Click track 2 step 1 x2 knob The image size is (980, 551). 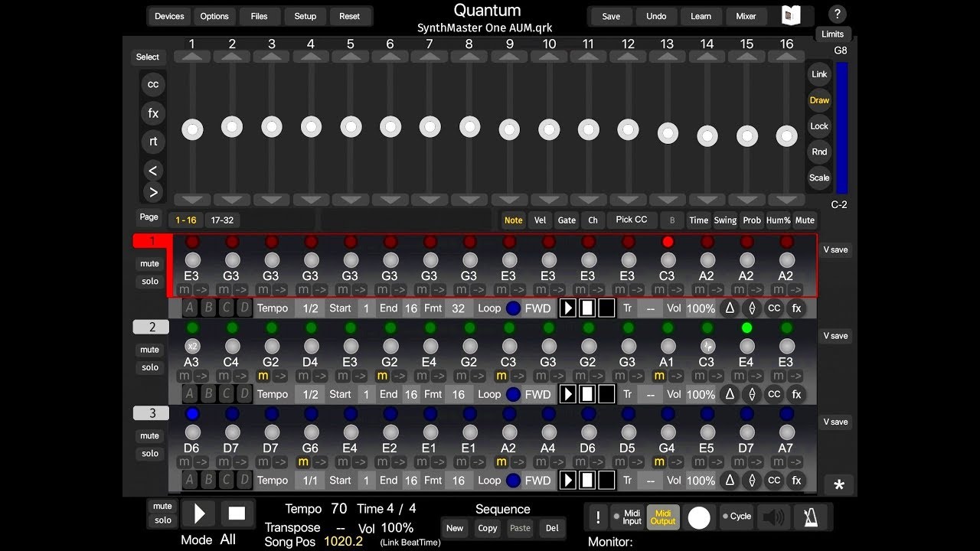[192, 346]
